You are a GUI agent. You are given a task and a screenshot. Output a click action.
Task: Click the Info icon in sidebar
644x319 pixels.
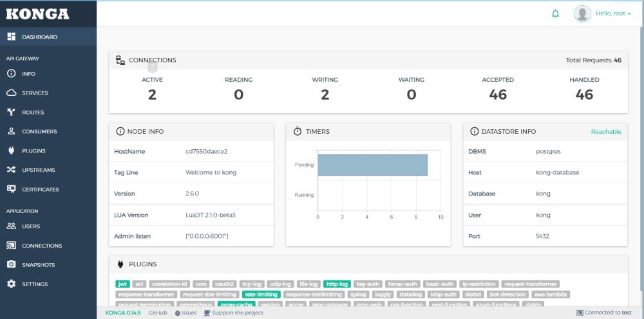[11, 74]
